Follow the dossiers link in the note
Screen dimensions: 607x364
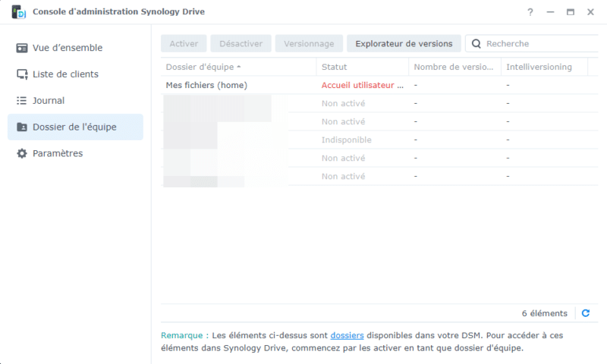pos(347,335)
